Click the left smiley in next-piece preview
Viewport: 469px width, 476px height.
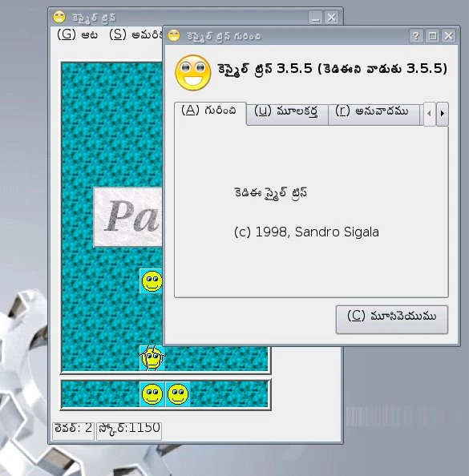pos(152,394)
